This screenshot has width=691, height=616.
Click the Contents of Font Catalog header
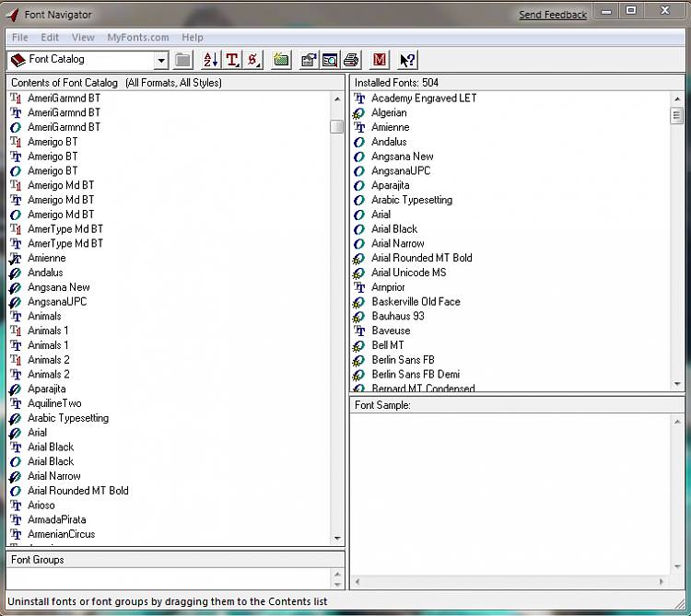(175, 83)
